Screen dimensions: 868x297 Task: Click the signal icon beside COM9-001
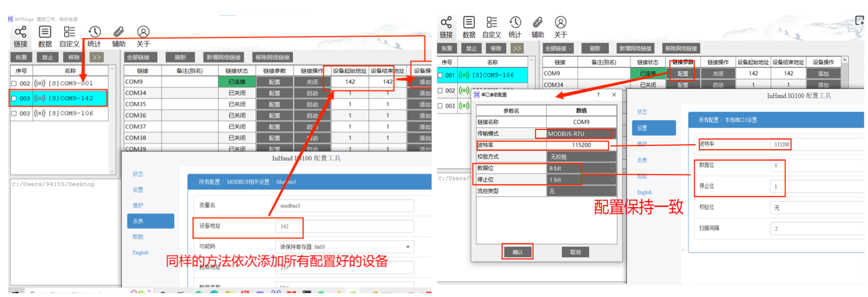click(x=40, y=83)
